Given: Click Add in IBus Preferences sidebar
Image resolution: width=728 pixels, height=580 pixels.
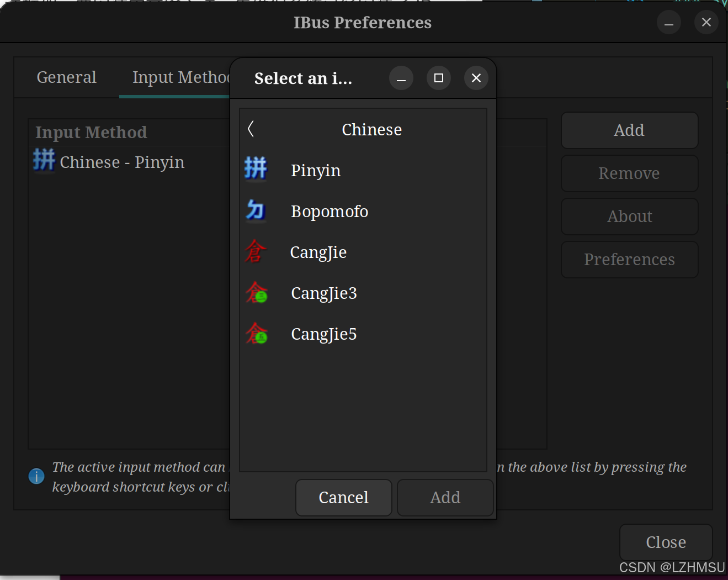Looking at the screenshot, I should (630, 130).
